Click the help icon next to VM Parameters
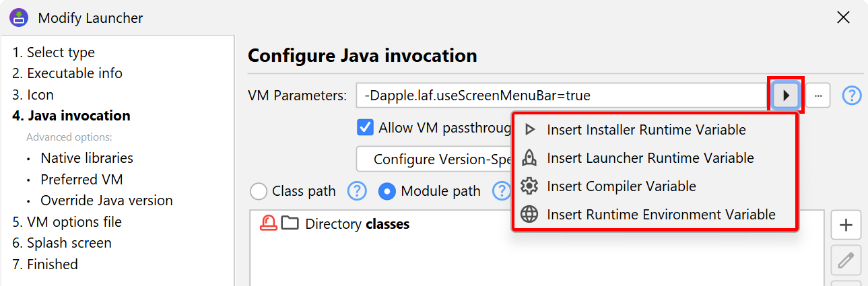This screenshot has width=868, height=286. tap(852, 96)
